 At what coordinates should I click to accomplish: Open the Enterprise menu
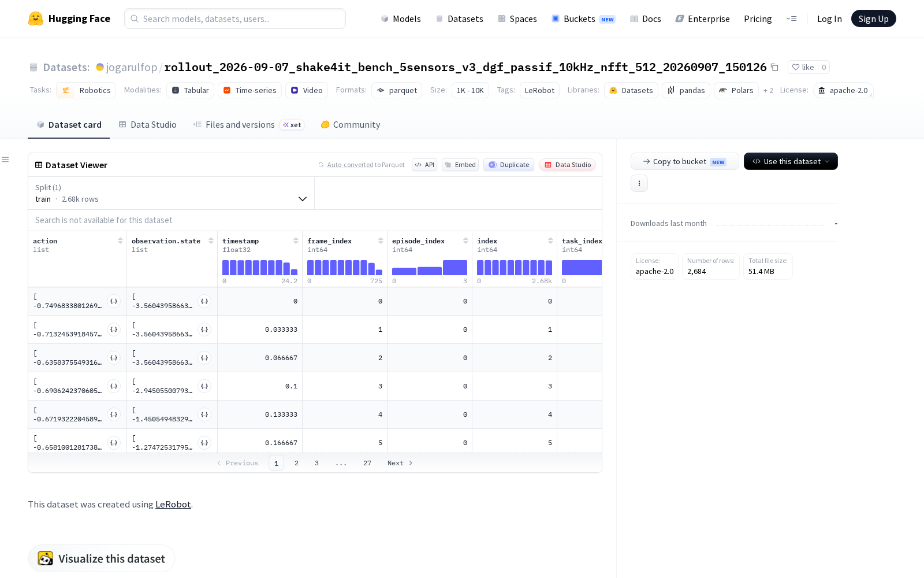[702, 18]
